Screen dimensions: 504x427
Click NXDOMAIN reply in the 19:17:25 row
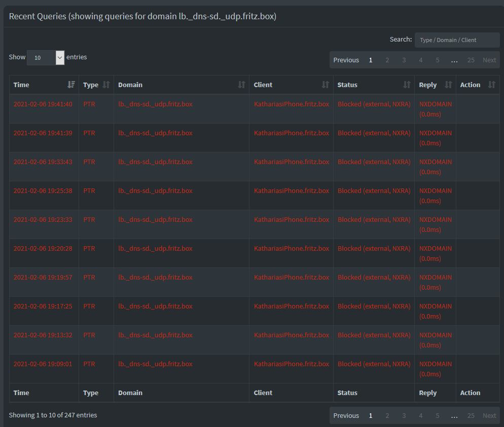click(435, 306)
